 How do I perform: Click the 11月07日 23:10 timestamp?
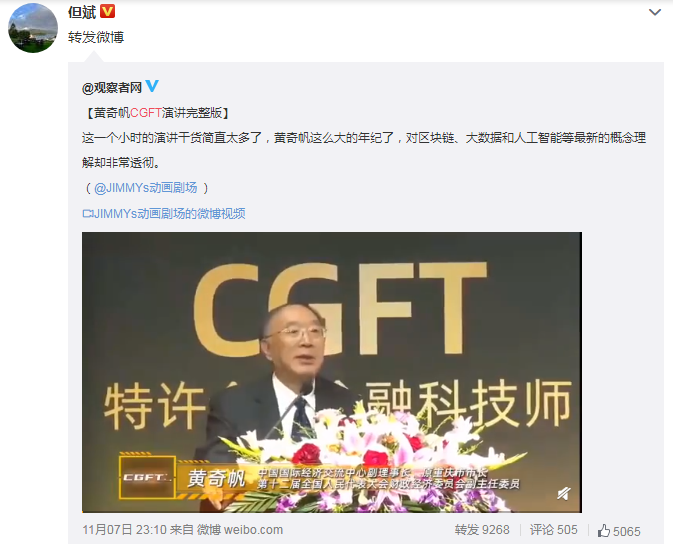pyautogui.click(x=124, y=530)
